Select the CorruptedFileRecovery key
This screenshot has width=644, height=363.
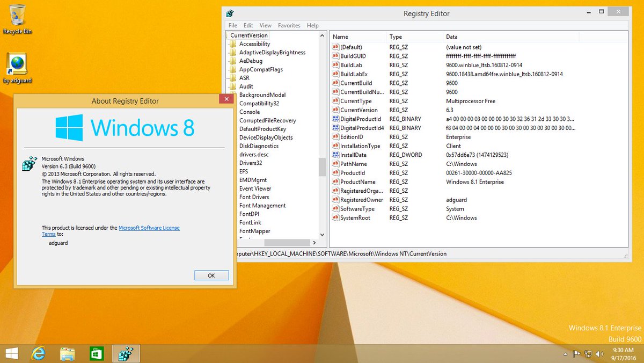(267, 120)
